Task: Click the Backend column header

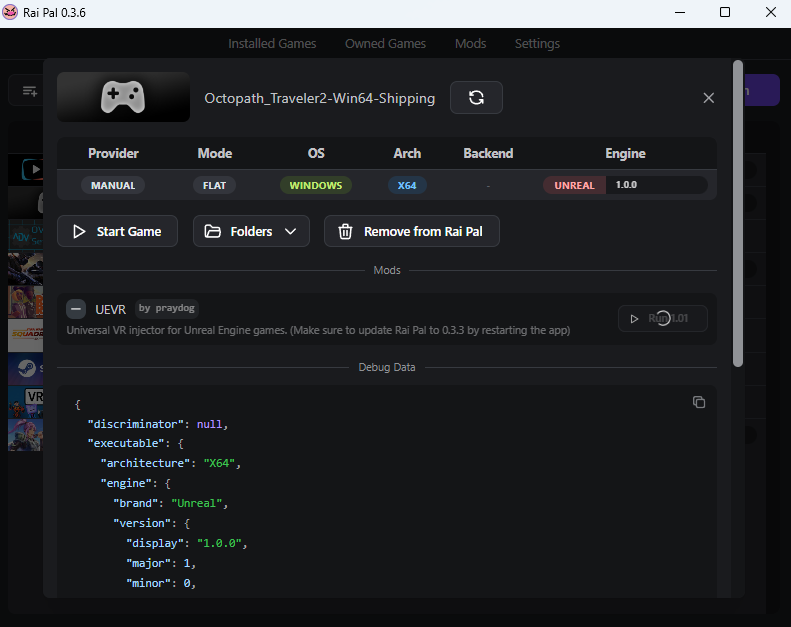Action: click(488, 153)
